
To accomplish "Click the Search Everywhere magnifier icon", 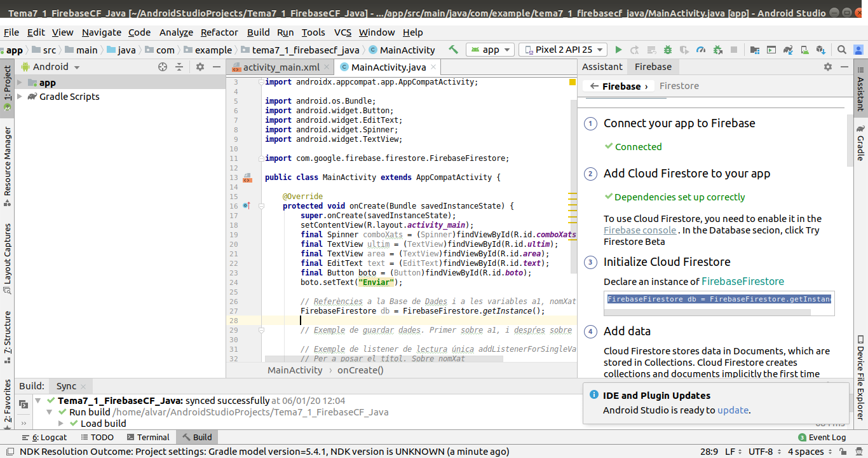I will click(841, 50).
